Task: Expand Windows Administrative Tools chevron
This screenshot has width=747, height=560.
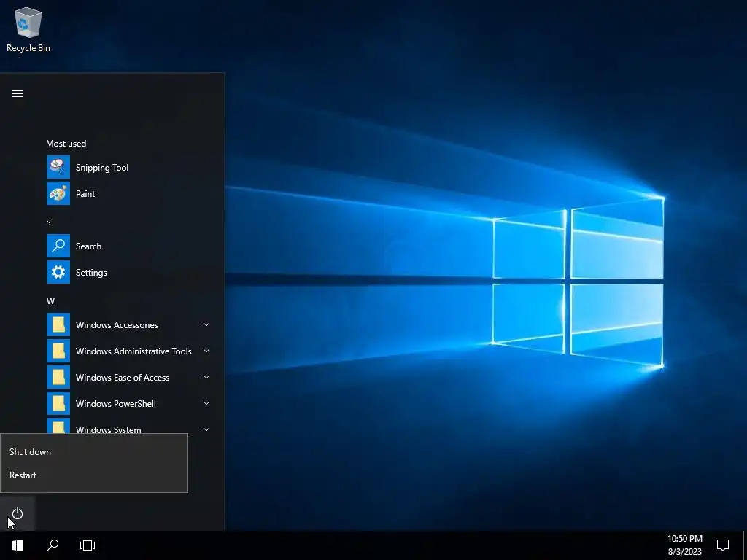Action: pos(206,351)
